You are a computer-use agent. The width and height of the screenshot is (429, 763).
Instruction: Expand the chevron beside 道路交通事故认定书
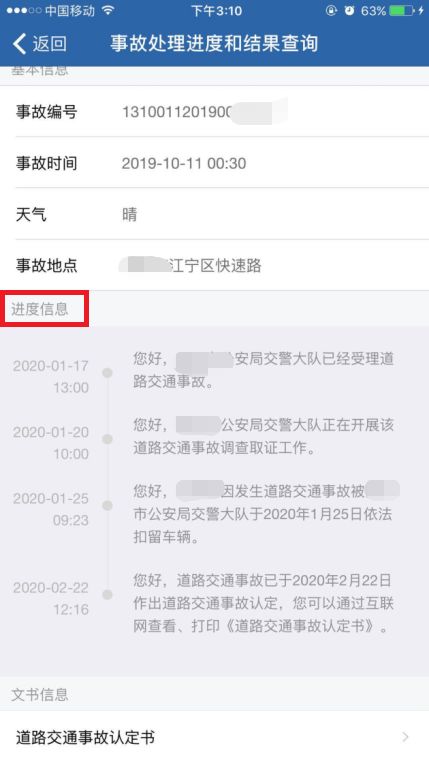pos(406,737)
